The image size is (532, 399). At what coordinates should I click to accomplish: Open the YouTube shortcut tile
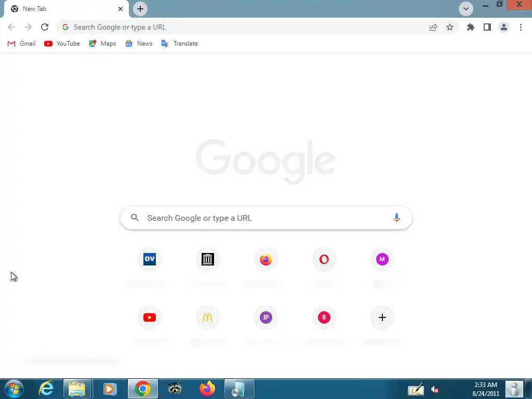click(x=149, y=317)
